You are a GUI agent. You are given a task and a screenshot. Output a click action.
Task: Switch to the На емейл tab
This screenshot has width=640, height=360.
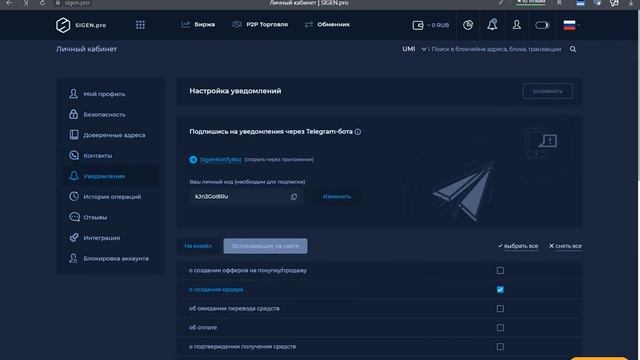198,246
